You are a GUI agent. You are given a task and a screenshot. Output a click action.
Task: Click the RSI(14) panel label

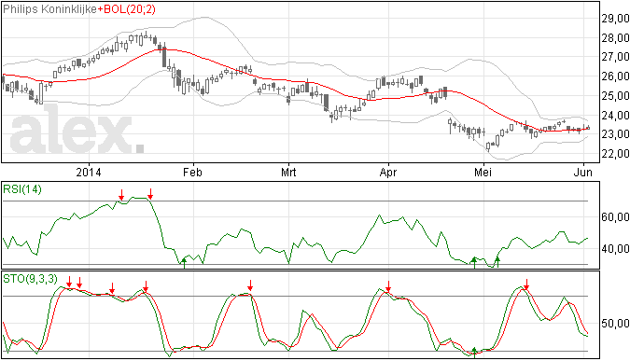coord(22,189)
